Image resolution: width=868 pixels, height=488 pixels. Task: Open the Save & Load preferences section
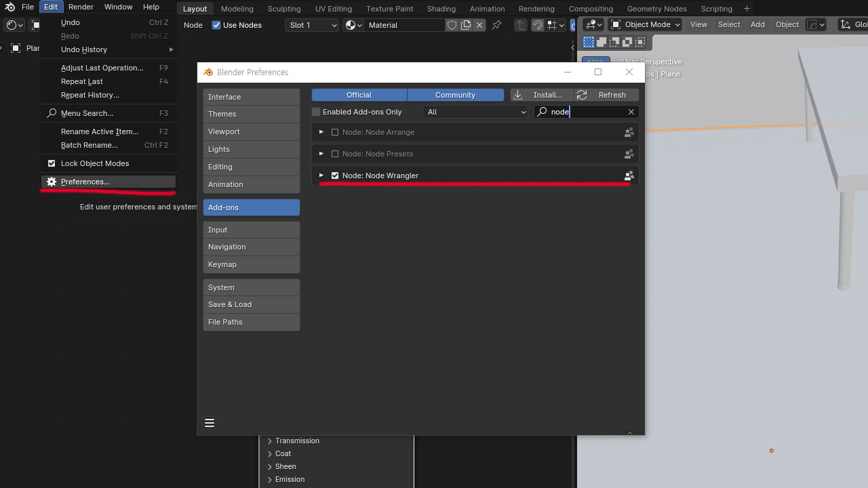coord(251,304)
